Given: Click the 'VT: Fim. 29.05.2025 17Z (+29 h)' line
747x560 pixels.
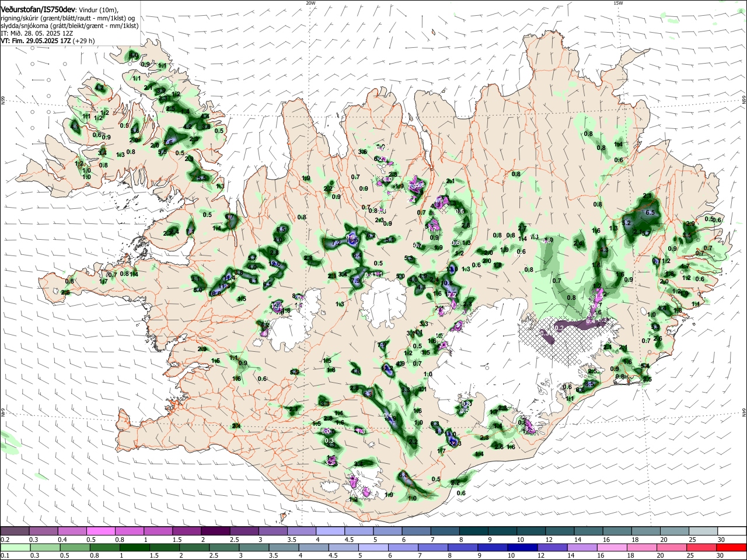Looking at the screenshot, I should pos(48,41).
